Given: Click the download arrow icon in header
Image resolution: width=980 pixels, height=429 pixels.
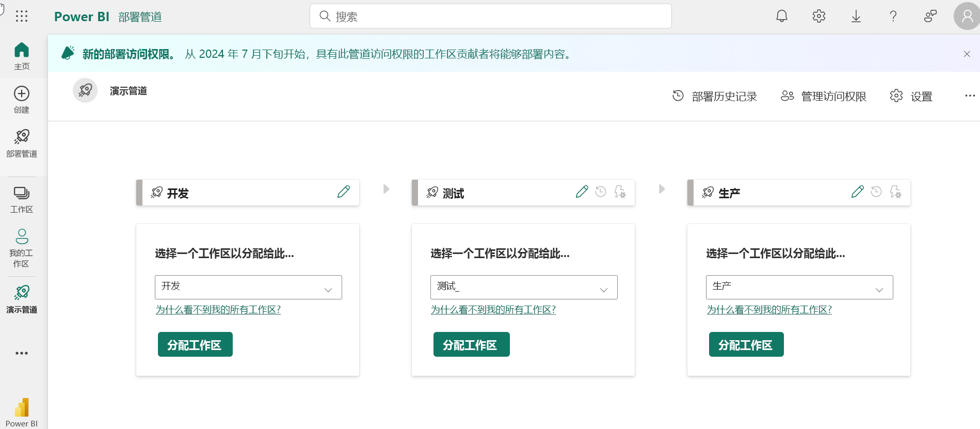Looking at the screenshot, I should click(x=856, y=16).
